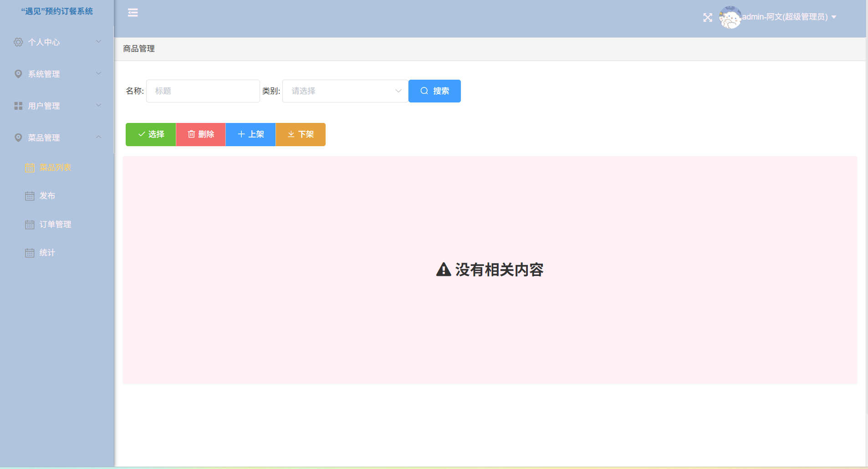Click the admin user avatar image
This screenshot has width=868, height=469.
click(x=730, y=17)
